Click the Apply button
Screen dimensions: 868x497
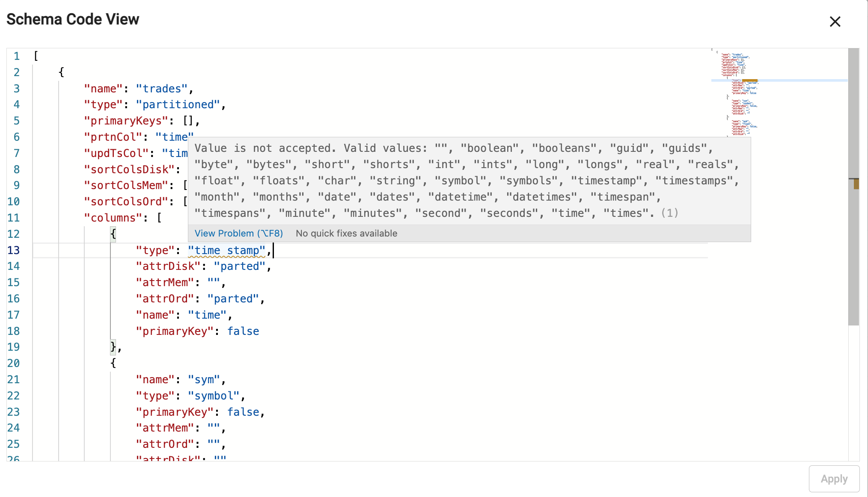pos(833,479)
